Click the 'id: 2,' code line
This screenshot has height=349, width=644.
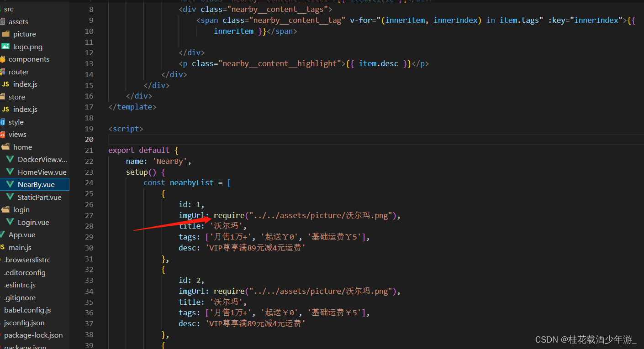click(192, 280)
